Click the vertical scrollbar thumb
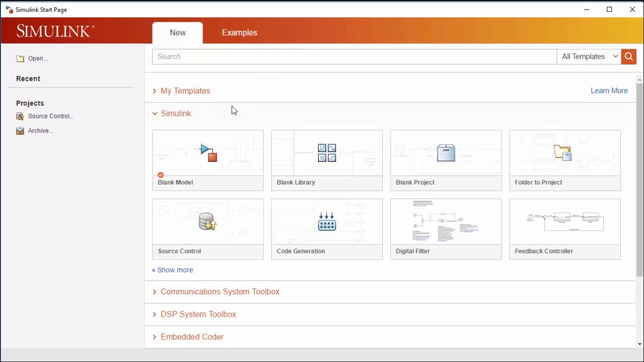The width and height of the screenshot is (644, 362). [640, 180]
